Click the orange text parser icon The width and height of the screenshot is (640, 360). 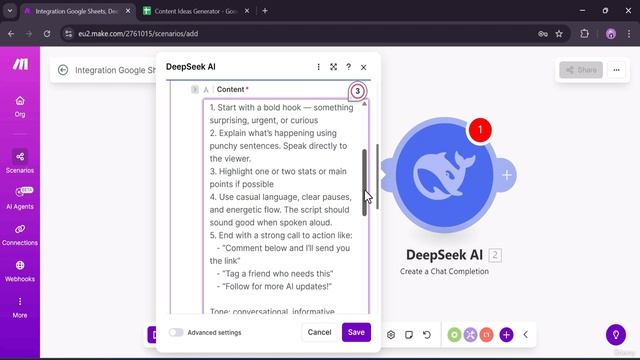tap(487, 335)
